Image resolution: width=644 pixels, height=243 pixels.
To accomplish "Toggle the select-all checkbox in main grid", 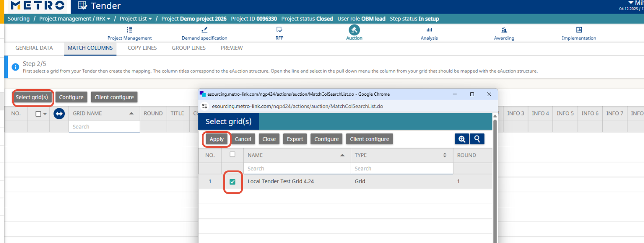I will click(39, 114).
